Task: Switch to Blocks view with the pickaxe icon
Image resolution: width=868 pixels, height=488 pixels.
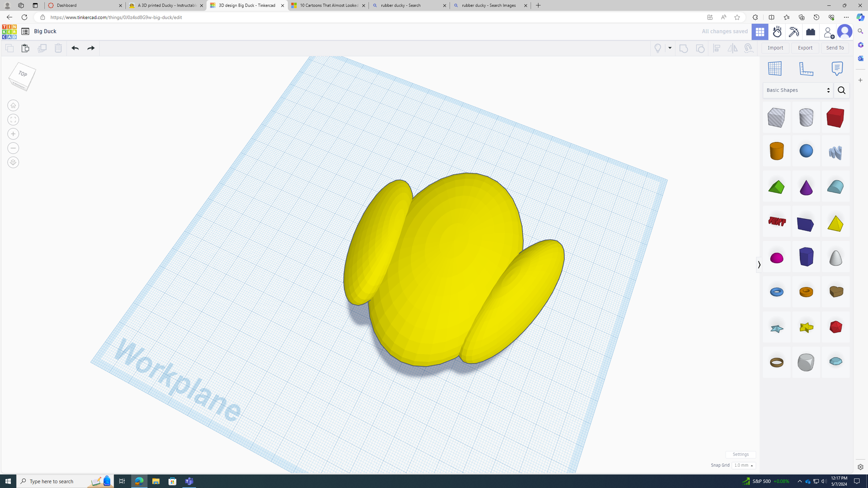Action: click(x=793, y=32)
